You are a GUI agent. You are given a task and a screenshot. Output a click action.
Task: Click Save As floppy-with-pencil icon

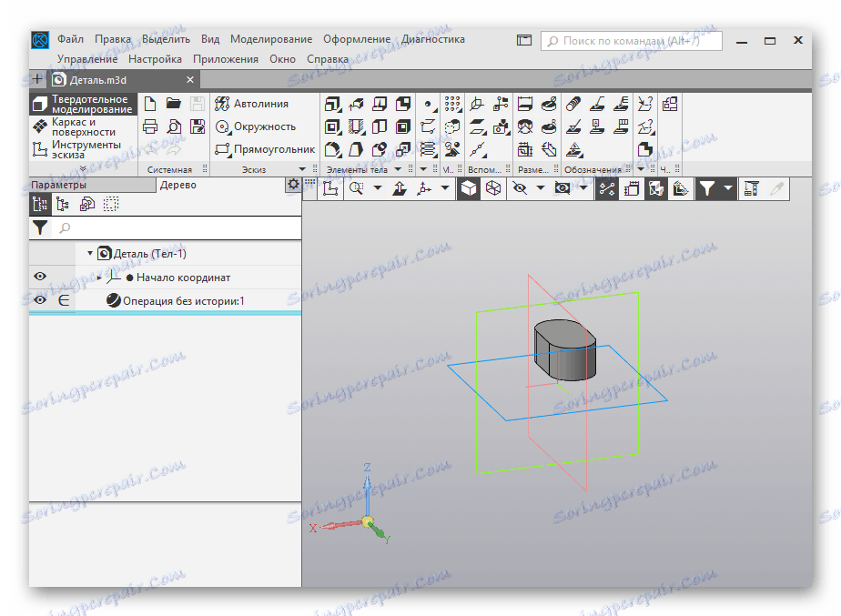click(198, 127)
